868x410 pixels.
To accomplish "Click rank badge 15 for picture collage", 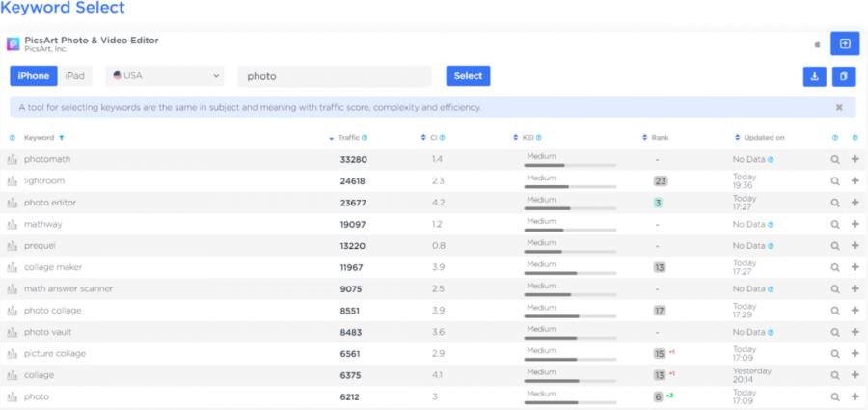I will click(x=660, y=354).
